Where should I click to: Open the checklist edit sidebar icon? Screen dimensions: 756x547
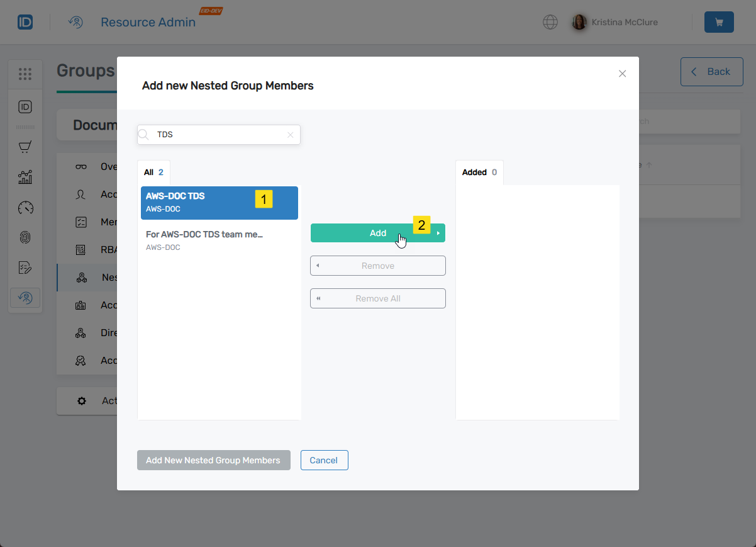(25, 267)
